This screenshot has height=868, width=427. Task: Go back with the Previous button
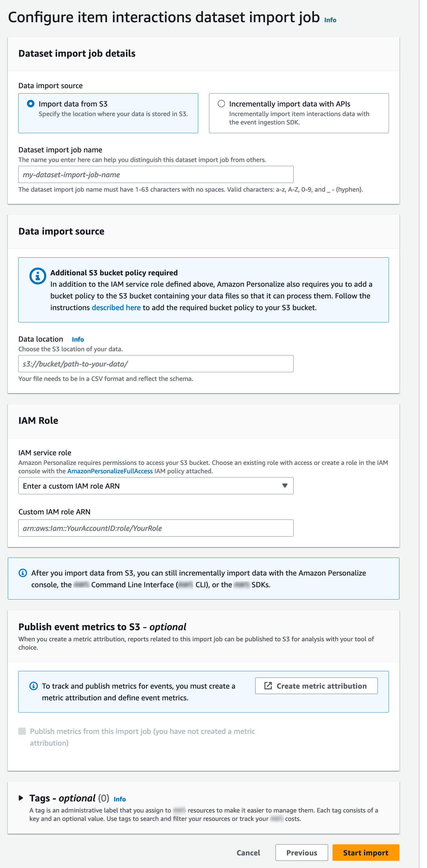301,852
